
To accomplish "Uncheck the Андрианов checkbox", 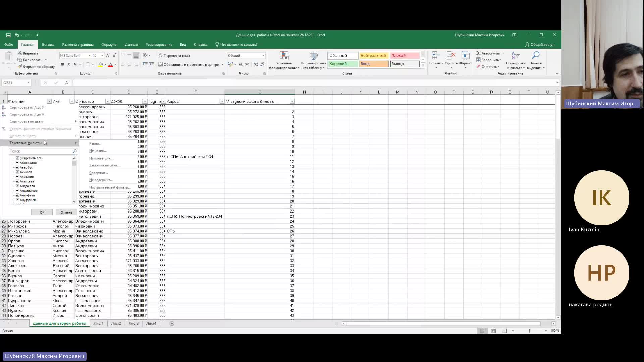I will 17,191.
